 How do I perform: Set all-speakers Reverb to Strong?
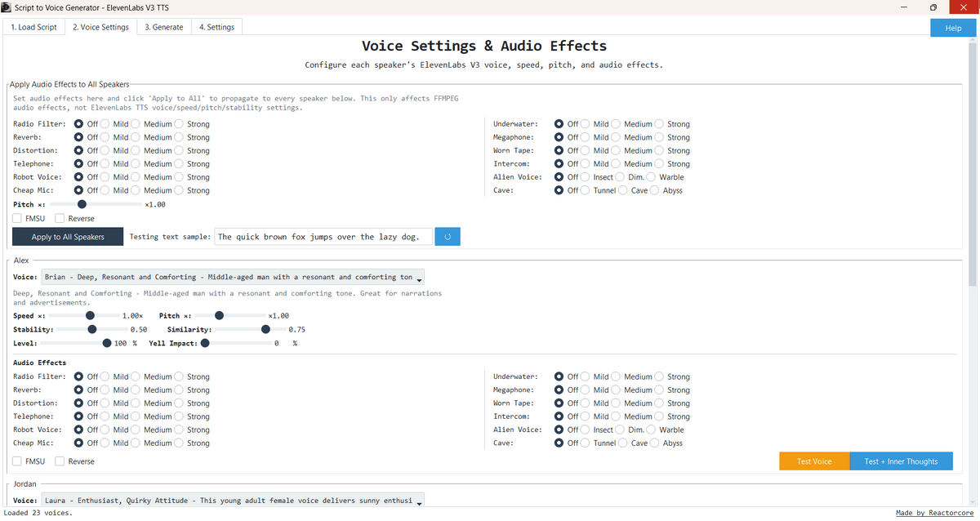(179, 137)
